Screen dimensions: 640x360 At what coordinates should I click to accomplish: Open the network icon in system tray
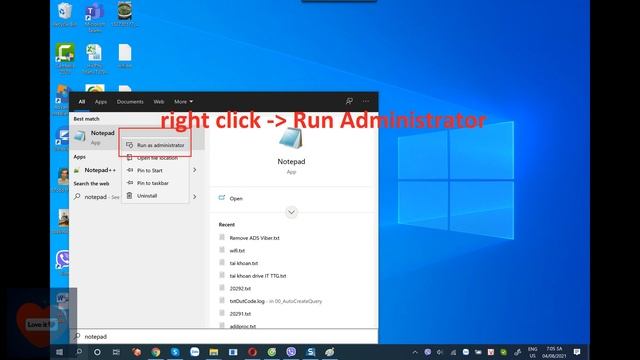[x=453, y=352]
